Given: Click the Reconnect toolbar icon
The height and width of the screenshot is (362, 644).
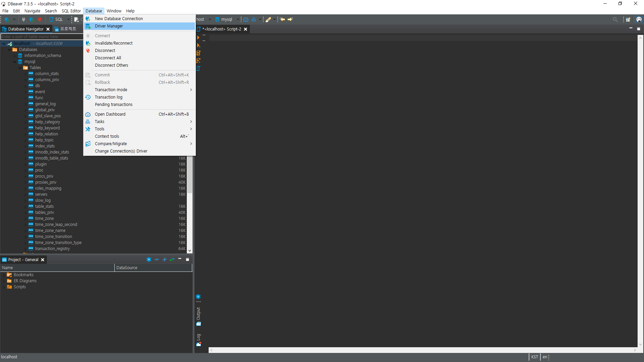Looking at the screenshot, I should click(x=32, y=19).
